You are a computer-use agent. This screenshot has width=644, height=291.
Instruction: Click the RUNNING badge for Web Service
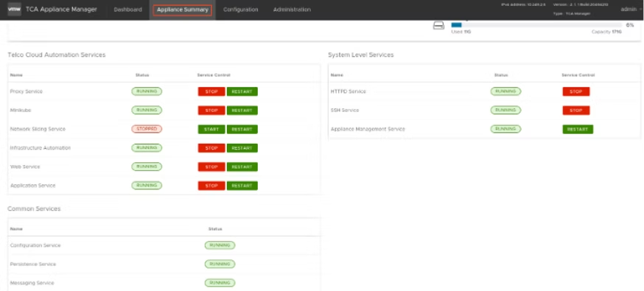[x=147, y=166]
